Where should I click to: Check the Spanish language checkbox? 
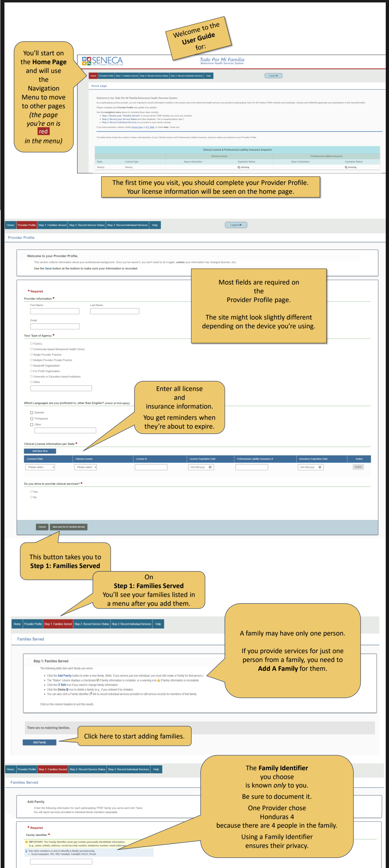coord(32,413)
